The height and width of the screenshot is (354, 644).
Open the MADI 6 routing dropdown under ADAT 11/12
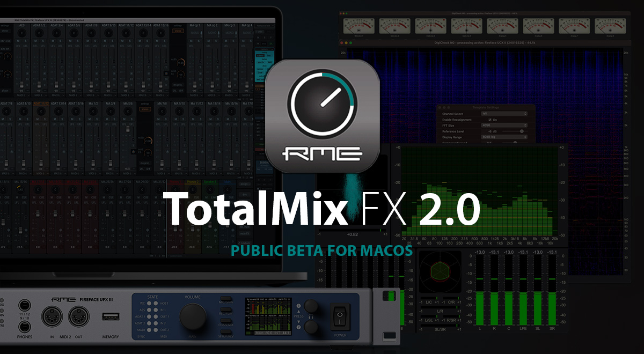(x=126, y=95)
